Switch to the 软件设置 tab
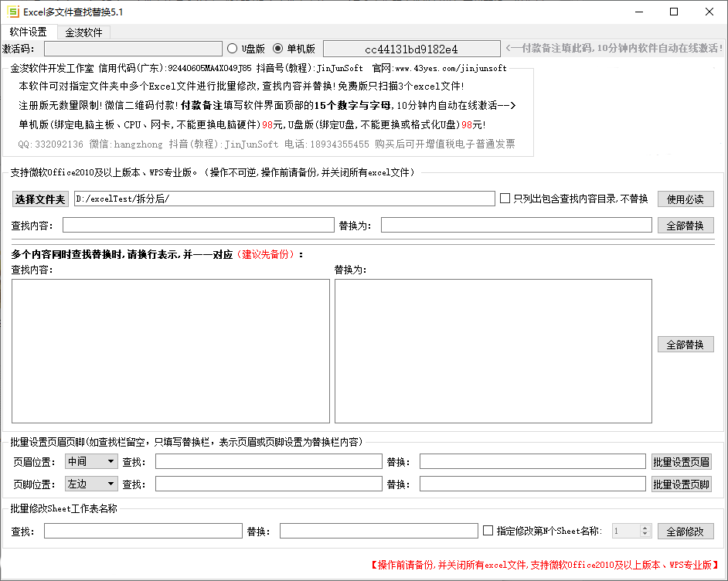 (29, 32)
